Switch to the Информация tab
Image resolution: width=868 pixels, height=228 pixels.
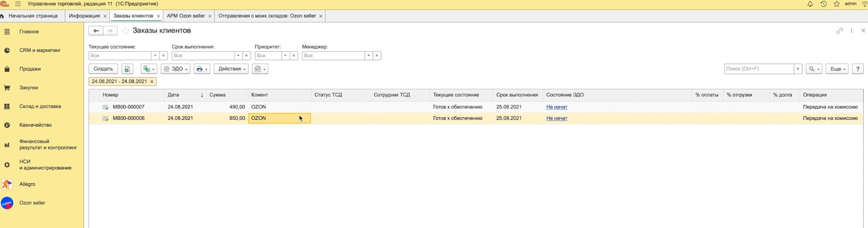point(84,16)
